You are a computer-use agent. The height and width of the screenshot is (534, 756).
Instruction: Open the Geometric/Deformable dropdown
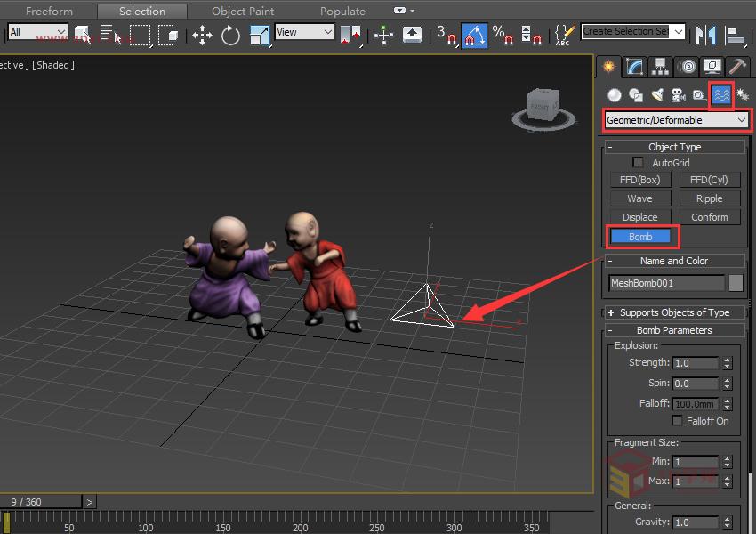click(676, 118)
